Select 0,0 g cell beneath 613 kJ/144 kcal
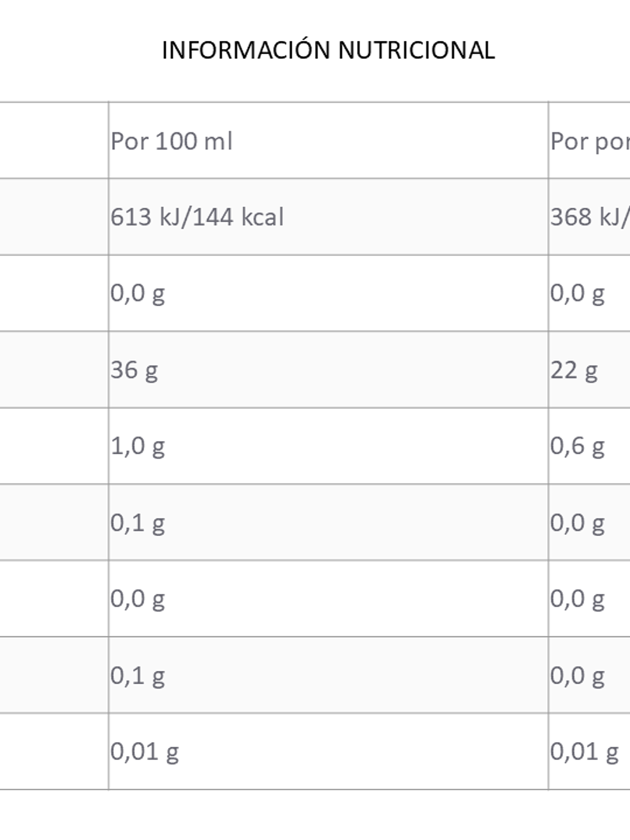Screen dimensions: 630x840 point(138,293)
